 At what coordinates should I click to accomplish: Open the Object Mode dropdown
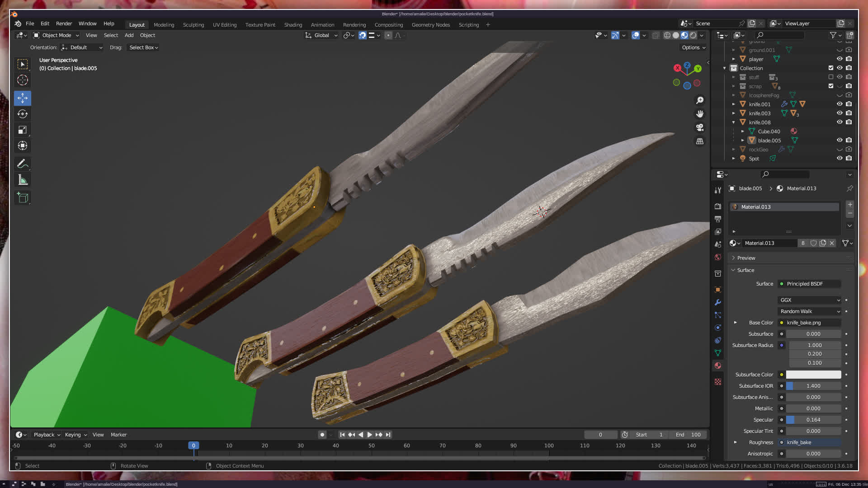(x=57, y=35)
